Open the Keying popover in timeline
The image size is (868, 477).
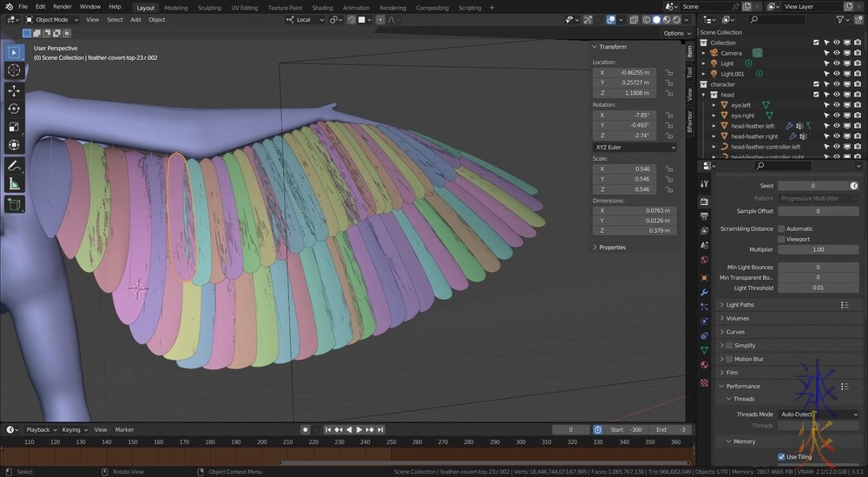(x=73, y=430)
